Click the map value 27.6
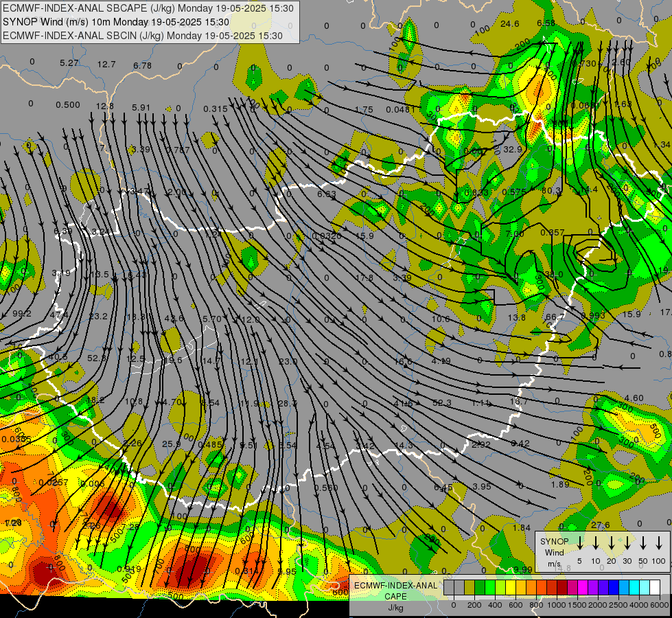The width and height of the screenshot is (672, 618). [600, 525]
